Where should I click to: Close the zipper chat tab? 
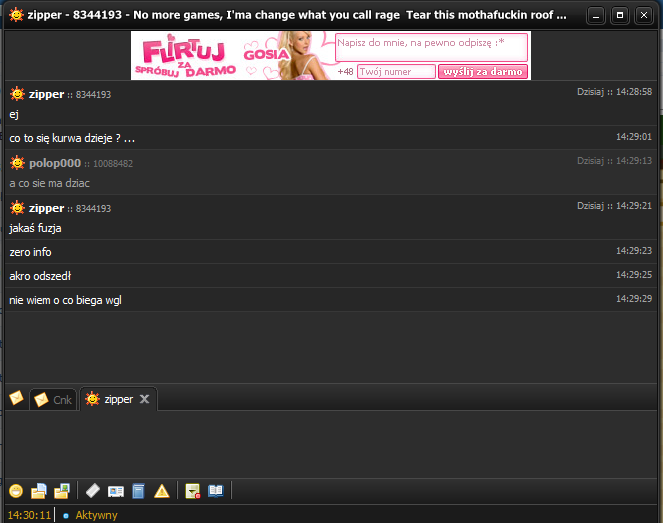click(x=144, y=399)
